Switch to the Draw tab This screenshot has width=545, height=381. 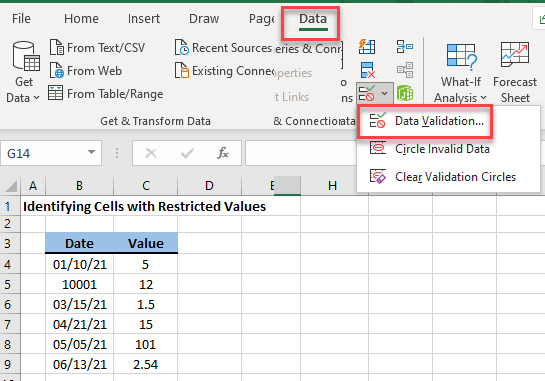coord(204,18)
